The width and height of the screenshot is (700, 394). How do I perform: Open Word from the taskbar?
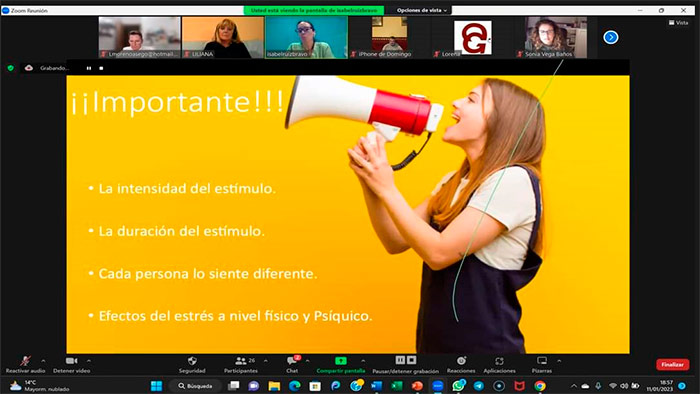(376, 386)
